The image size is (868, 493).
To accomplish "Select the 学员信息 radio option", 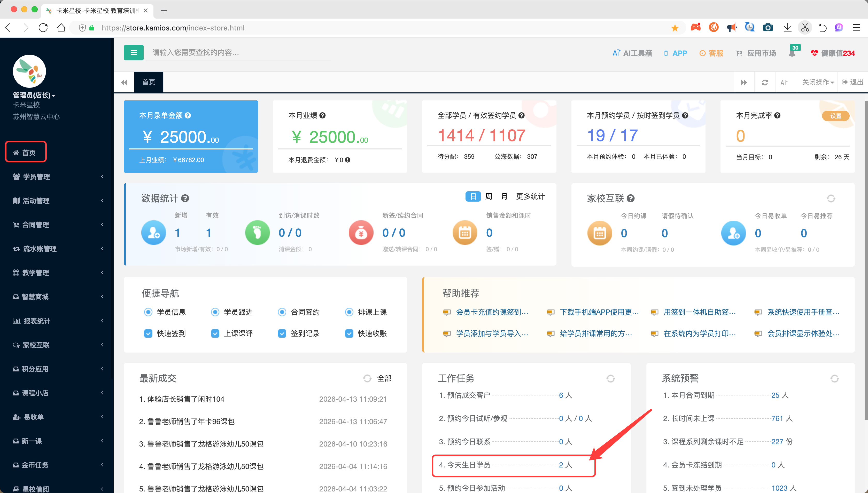I will (x=148, y=312).
